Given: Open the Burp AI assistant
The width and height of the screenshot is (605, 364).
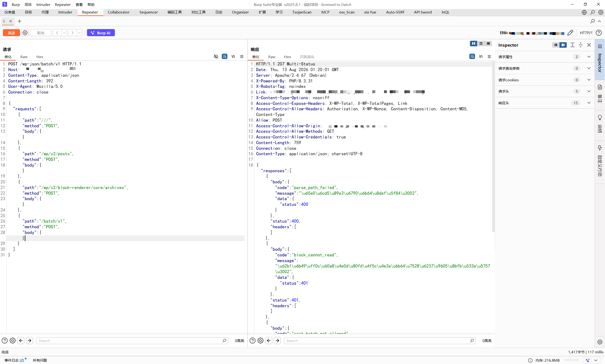Looking at the screenshot, I should point(101,33).
